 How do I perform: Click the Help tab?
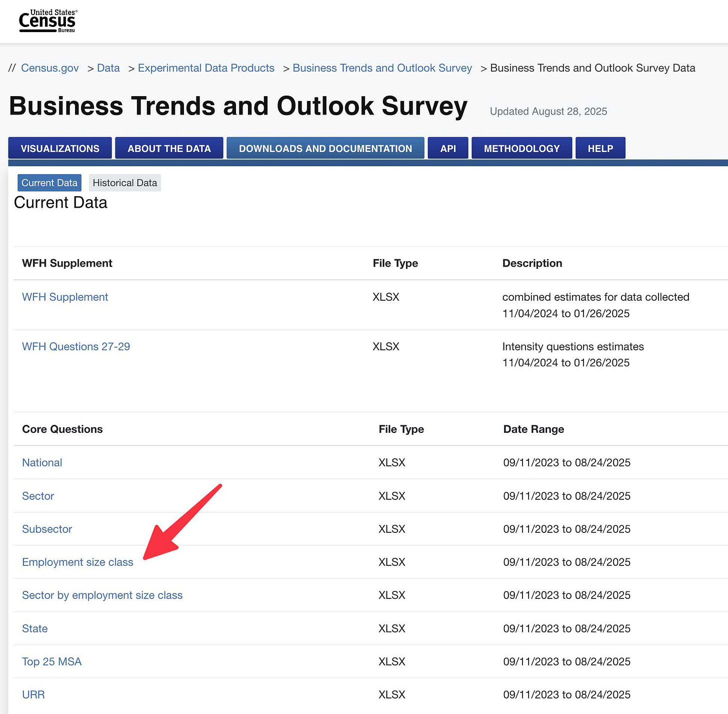(x=600, y=148)
